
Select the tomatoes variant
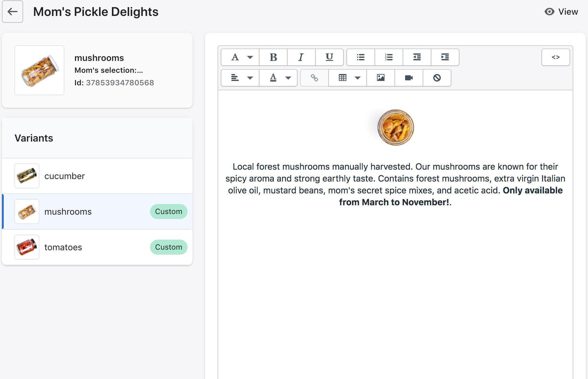pyautogui.click(x=97, y=247)
